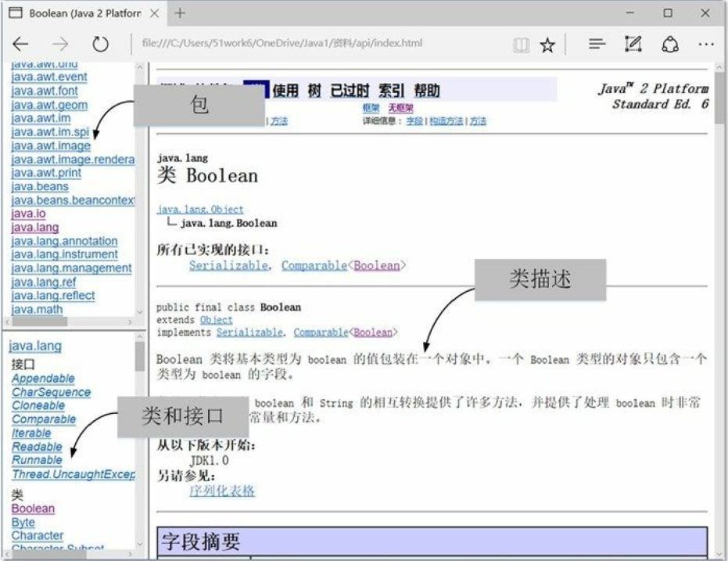Viewport: 728px width, 561px height.
Task: Click the 框架 link
Action: 371,108
